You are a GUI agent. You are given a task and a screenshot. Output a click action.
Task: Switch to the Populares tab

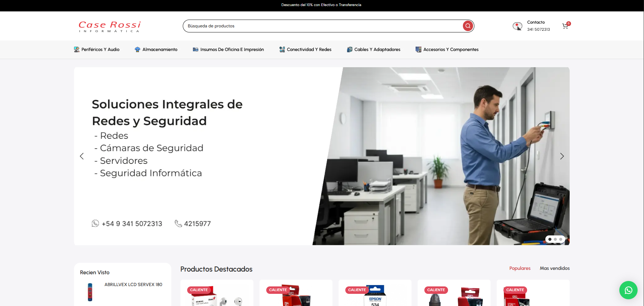click(x=520, y=268)
